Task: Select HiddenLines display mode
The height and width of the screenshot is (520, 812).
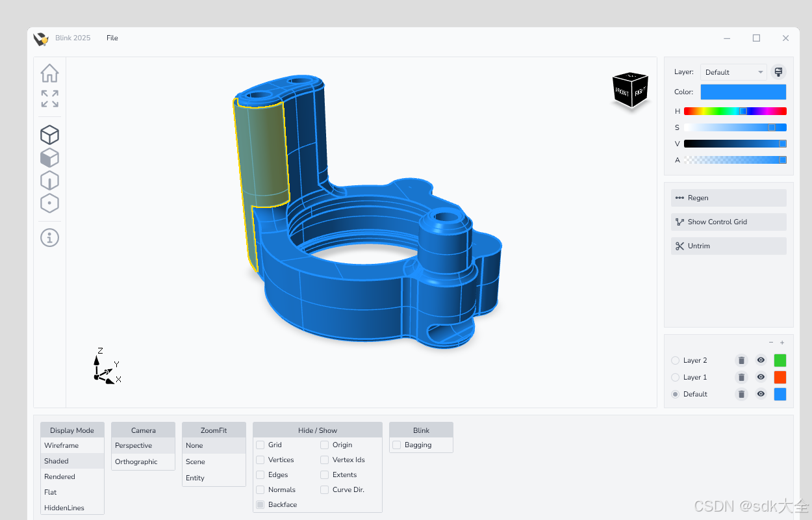Action: (x=72, y=508)
